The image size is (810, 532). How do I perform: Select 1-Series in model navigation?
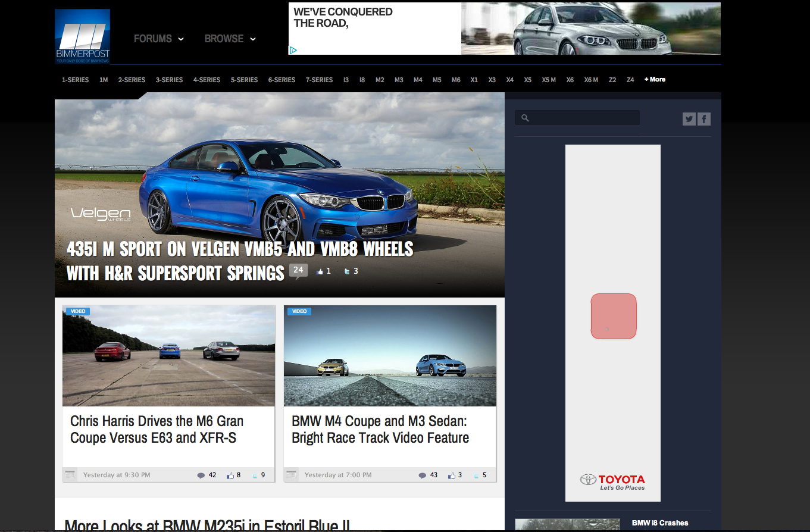[75, 80]
